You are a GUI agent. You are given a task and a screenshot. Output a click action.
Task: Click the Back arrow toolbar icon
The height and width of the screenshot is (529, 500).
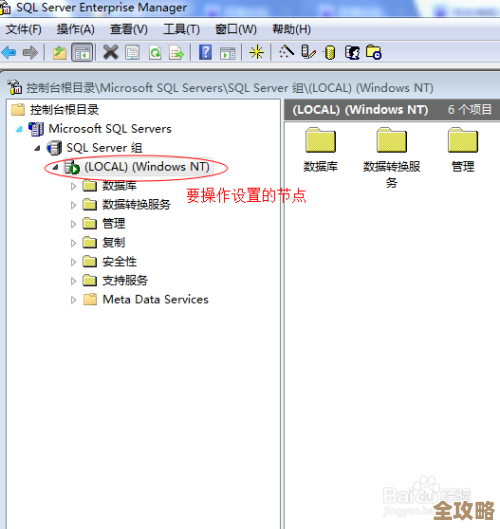[9, 53]
